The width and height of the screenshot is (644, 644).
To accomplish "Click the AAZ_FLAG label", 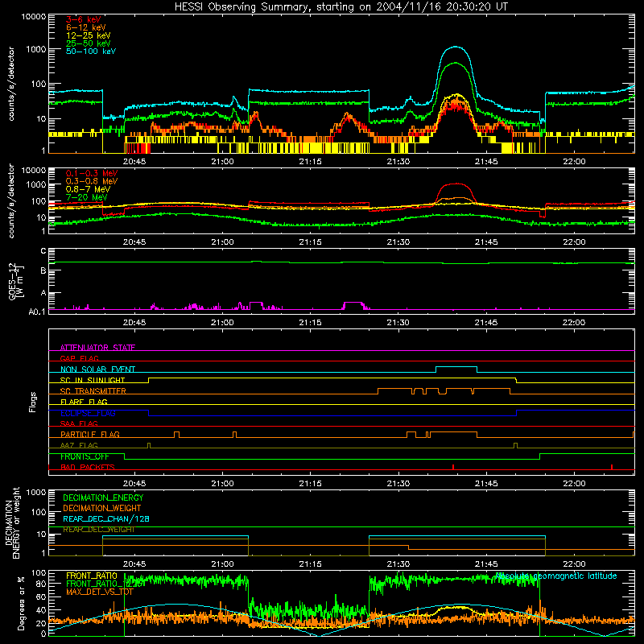I will (x=79, y=445).
